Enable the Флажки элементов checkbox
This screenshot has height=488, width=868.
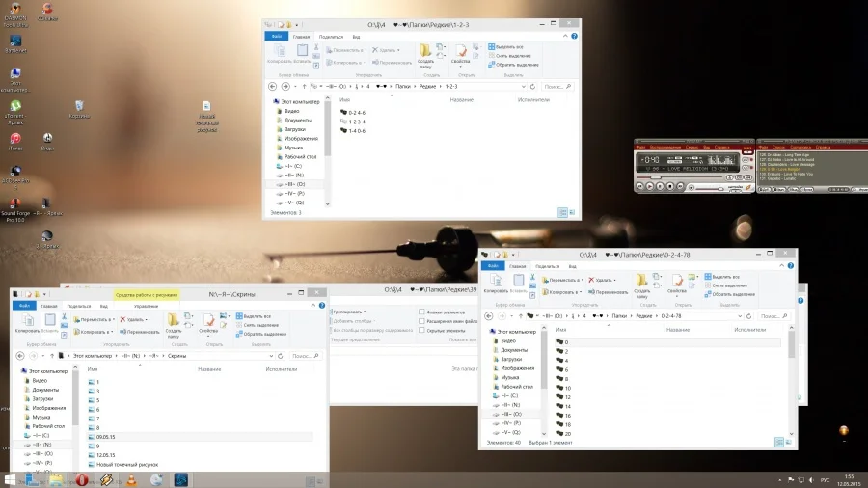[x=422, y=312]
